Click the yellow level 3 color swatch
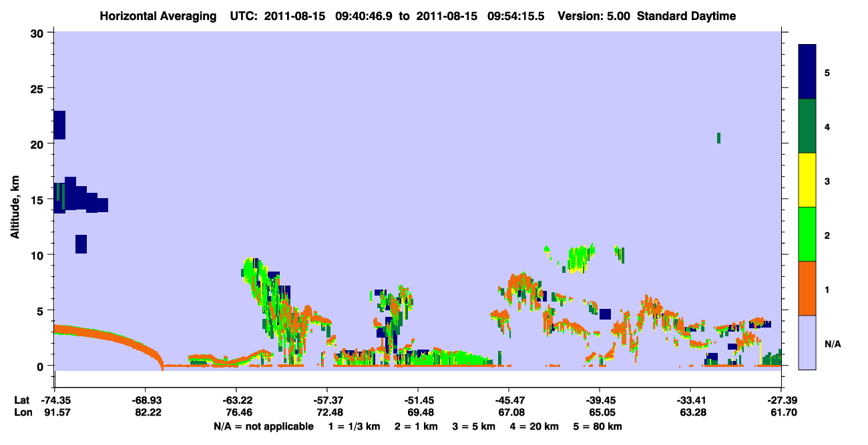 [x=807, y=180]
